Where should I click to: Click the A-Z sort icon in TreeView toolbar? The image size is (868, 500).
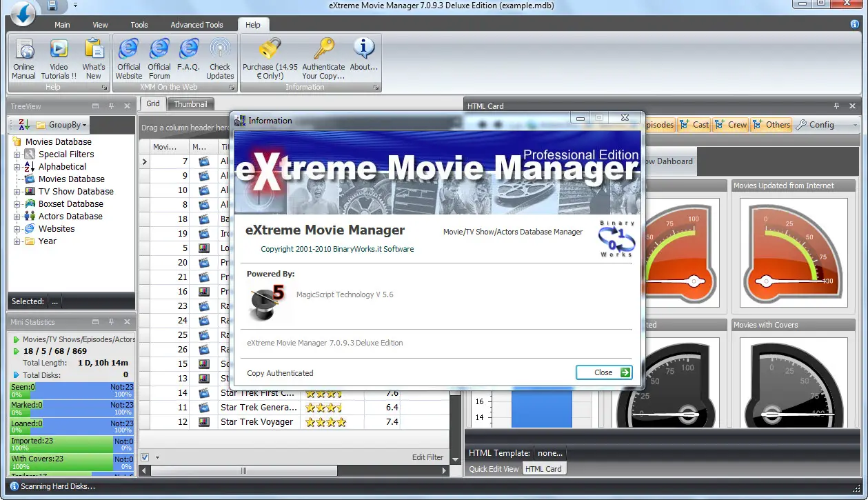[x=24, y=125]
